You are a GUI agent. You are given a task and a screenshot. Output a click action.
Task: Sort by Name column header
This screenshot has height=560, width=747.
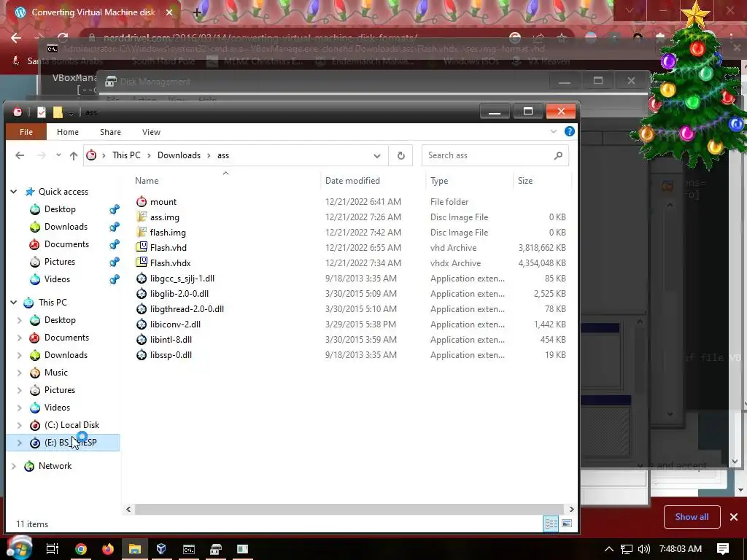tap(146, 181)
